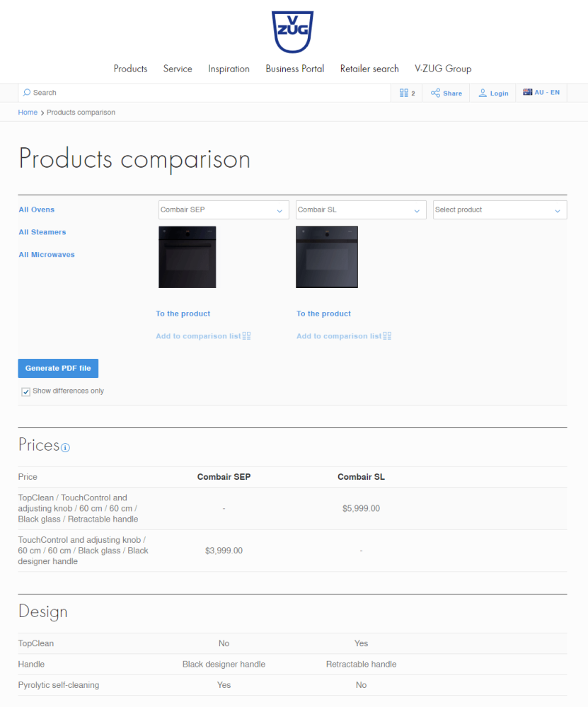The image size is (588, 707).
Task: Click comparison list icon under Combair SEP
Action: [x=246, y=336]
